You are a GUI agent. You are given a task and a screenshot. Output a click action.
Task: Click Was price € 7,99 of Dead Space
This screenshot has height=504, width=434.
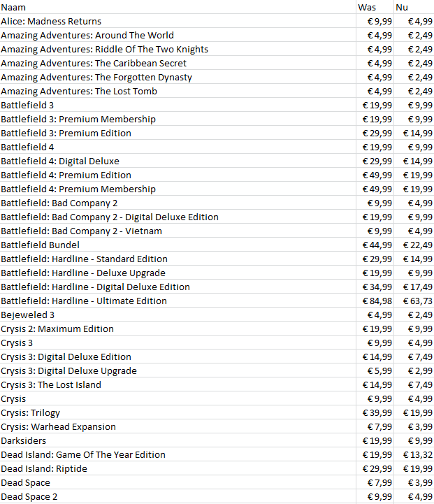pyautogui.click(x=375, y=482)
